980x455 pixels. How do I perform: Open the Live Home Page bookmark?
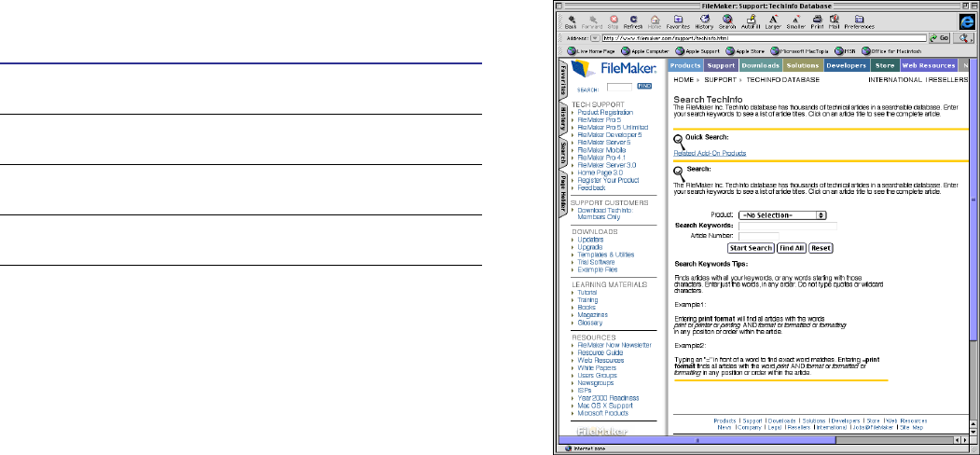[x=590, y=51]
